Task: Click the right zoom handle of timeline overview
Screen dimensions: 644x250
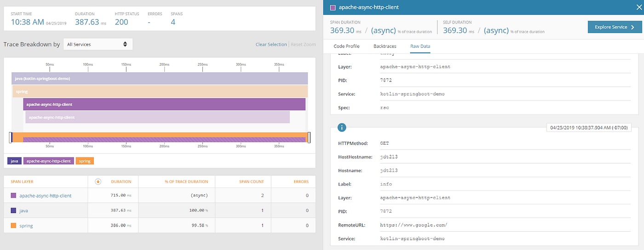Action: click(x=309, y=137)
